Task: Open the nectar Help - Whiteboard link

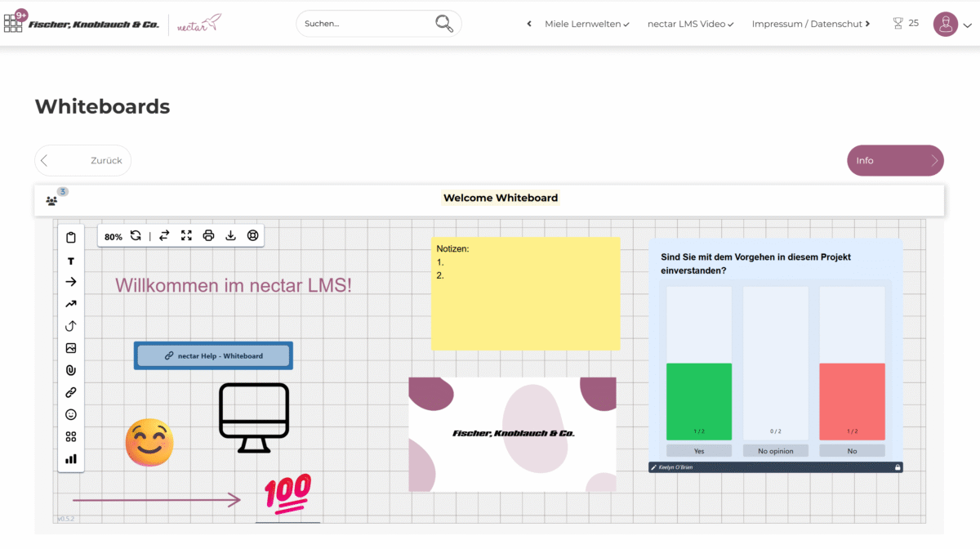Action: point(213,356)
